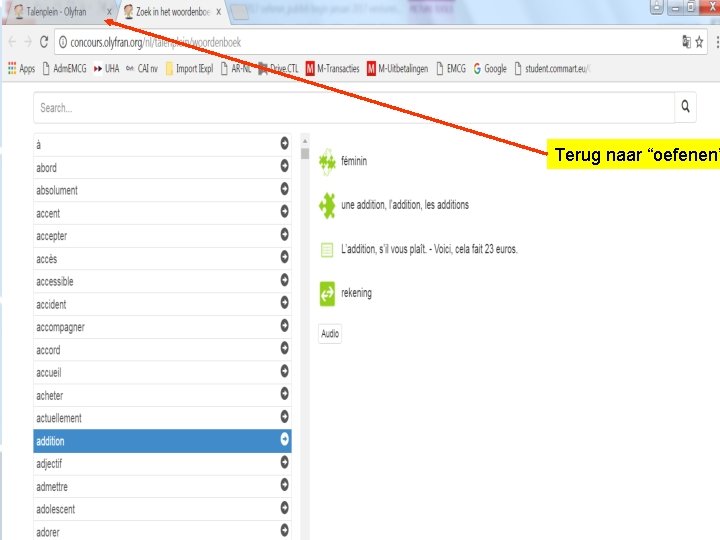720x540 pixels.
Task: Reload the page with the refresh icon
Action: (x=44, y=42)
